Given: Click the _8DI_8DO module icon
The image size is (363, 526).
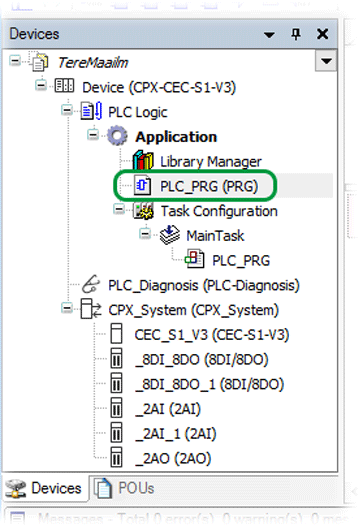Looking at the screenshot, I should (116, 358).
